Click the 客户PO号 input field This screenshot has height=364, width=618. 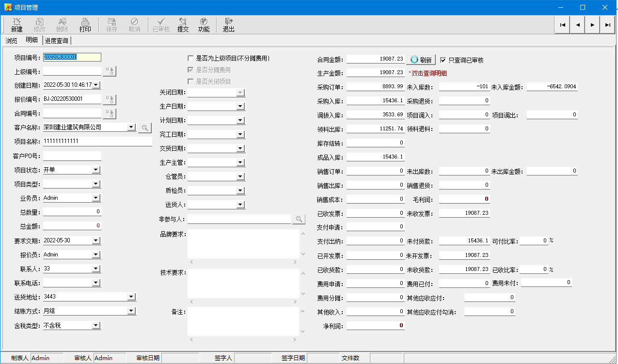(72, 156)
